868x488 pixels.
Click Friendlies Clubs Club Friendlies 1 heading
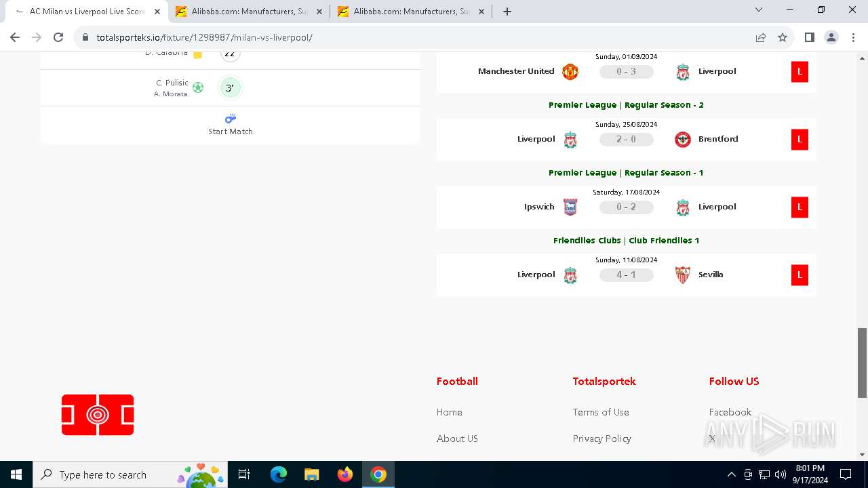[x=626, y=241]
